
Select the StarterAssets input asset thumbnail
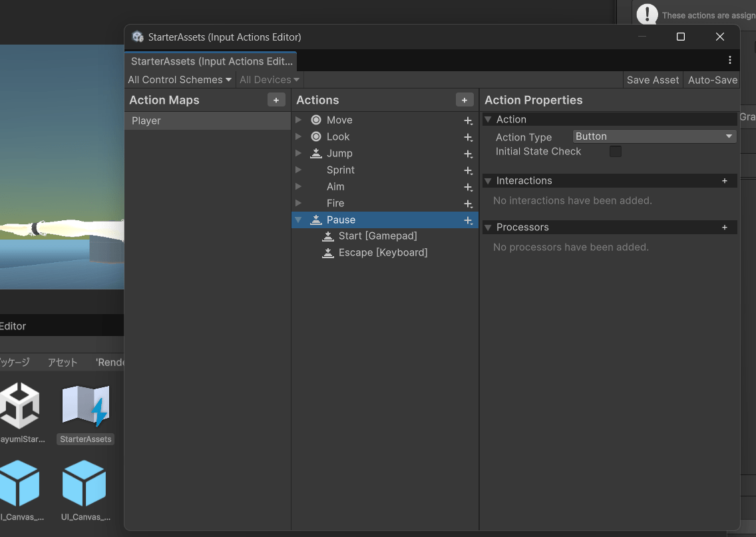86,406
